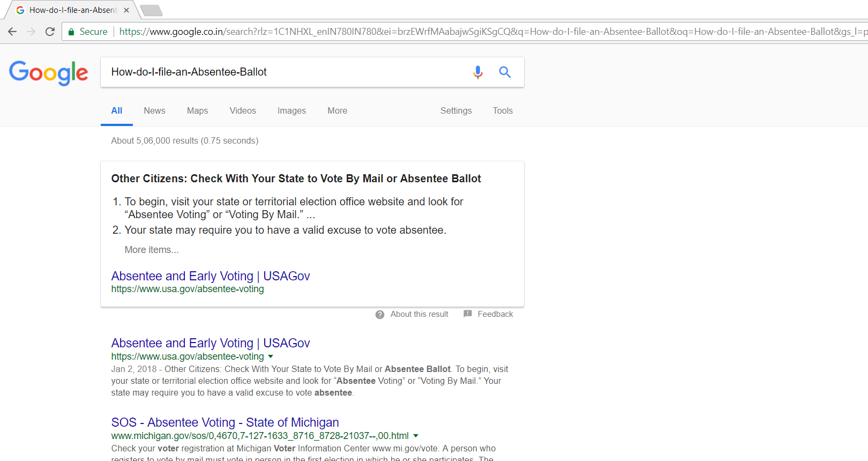Click the Google logo
The height and width of the screenshot is (461, 868).
click(x=49, y=73)
